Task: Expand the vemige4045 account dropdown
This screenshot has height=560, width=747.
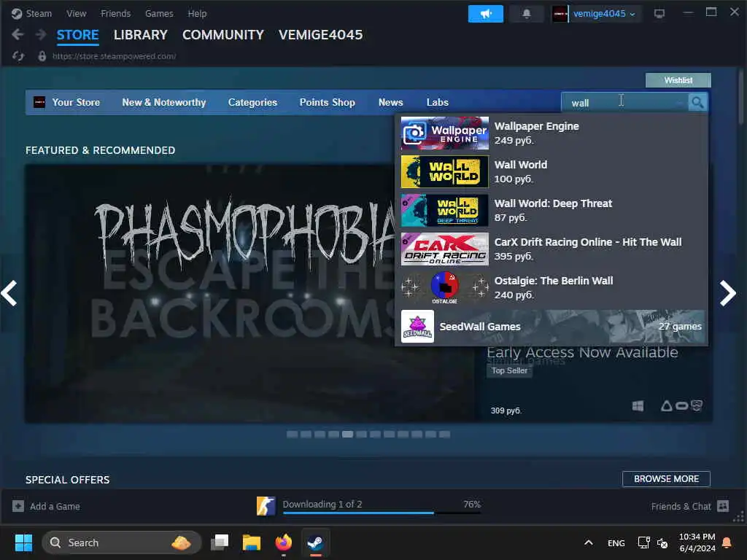Action: click(x=604, y=14)
